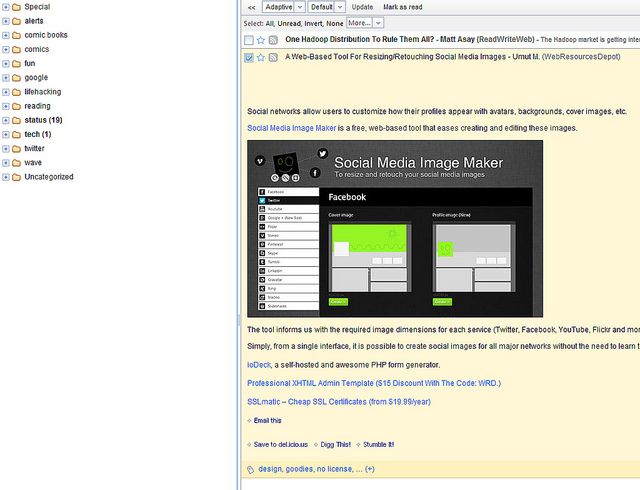Viewport: 640px width, 490px height.
Task: Click the design, goodies, no license tags
Action: click(x=306, y=469)
